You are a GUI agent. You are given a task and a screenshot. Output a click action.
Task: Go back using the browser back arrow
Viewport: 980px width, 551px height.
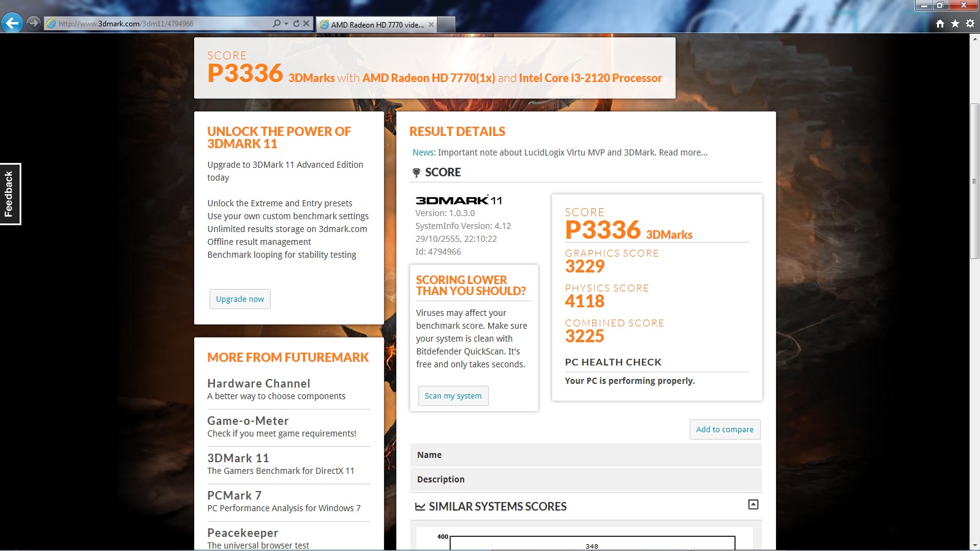tap(12, 23)
